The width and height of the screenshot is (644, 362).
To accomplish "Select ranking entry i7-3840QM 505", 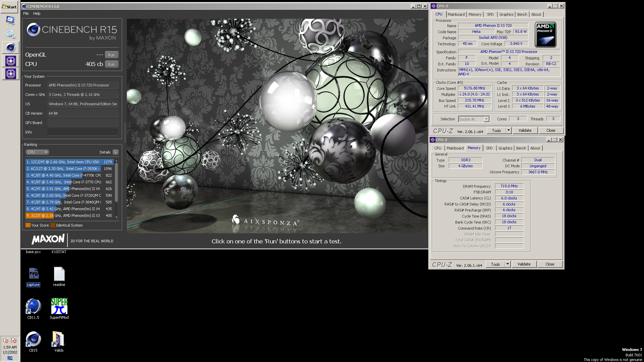I will coord(69,202).
